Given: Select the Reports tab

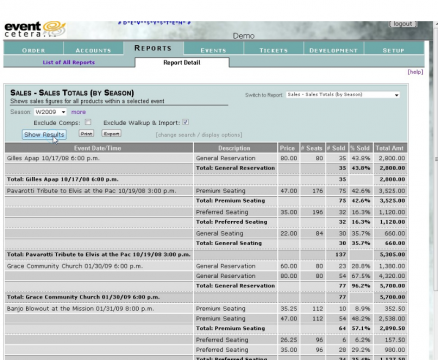Looking at the screenshot, I should click(153, 48).
